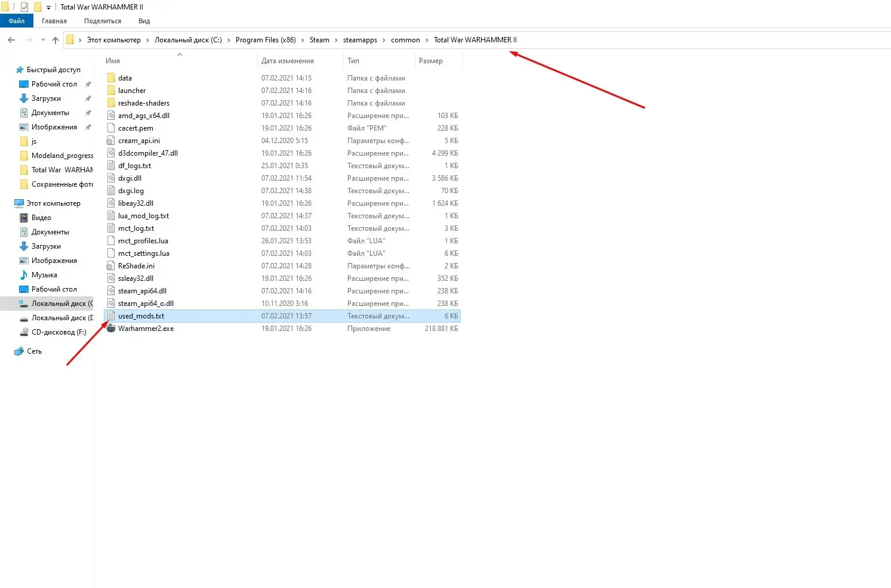891x588 pixels.
Task: Select the data folder
Action: (x=125, y=78)
